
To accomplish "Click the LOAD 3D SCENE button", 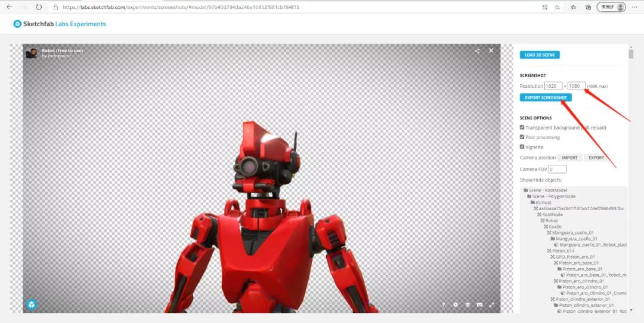I will pyautogui.click(x=540, y=55).
